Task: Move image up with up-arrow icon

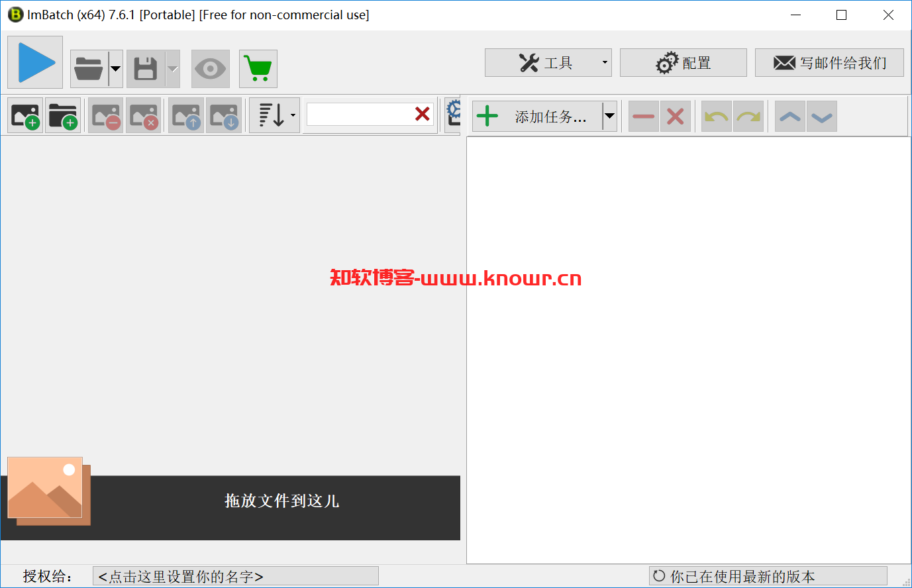Action: [x=186, y=116]
